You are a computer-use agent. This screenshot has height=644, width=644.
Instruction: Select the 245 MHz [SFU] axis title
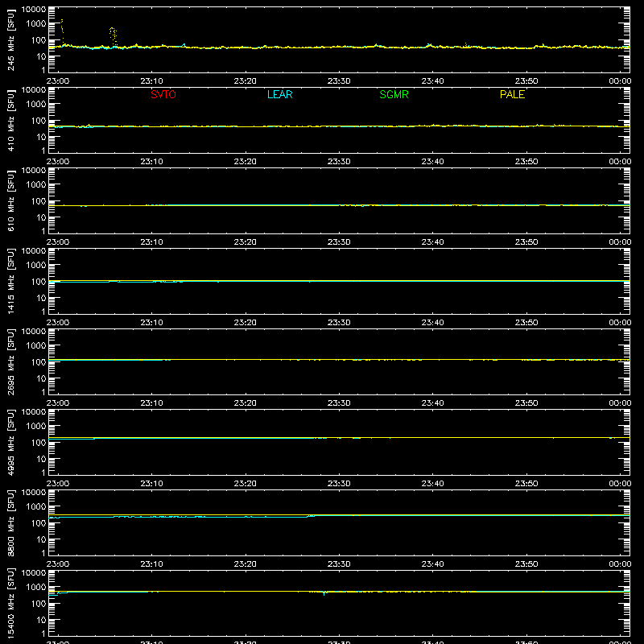(x=10, y=39)
